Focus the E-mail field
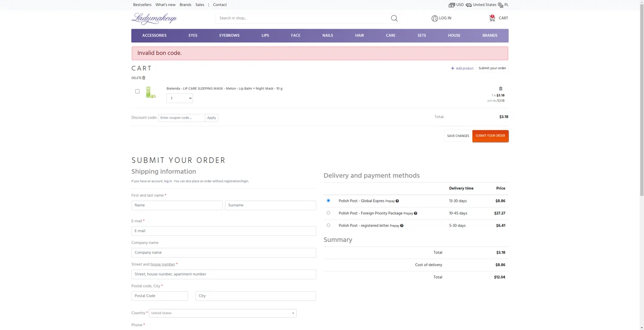The image size is (644, 330). pos(224,231)
